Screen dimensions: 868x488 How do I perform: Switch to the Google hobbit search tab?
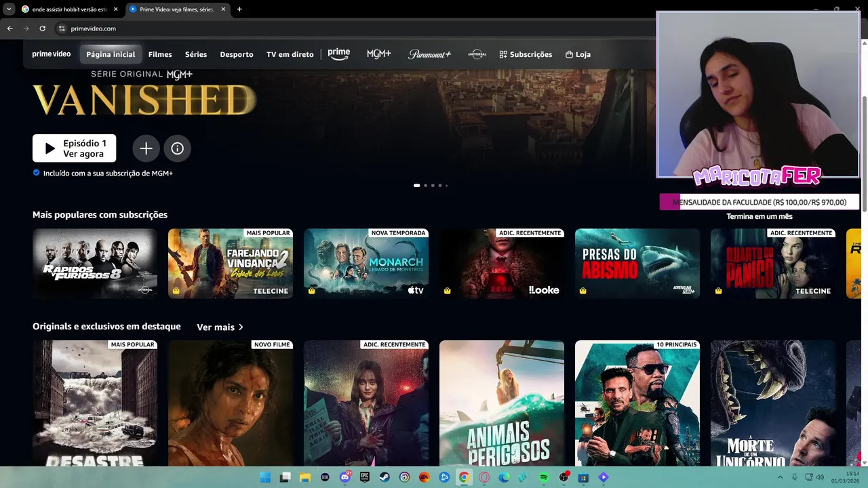[x=69, y=9]
